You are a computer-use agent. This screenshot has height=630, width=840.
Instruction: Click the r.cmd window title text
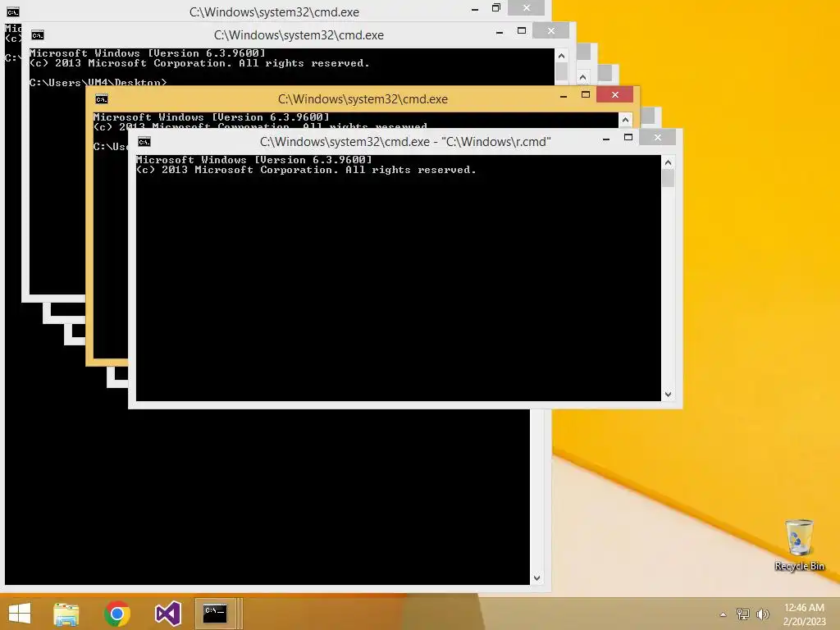[x=405, y=142]
